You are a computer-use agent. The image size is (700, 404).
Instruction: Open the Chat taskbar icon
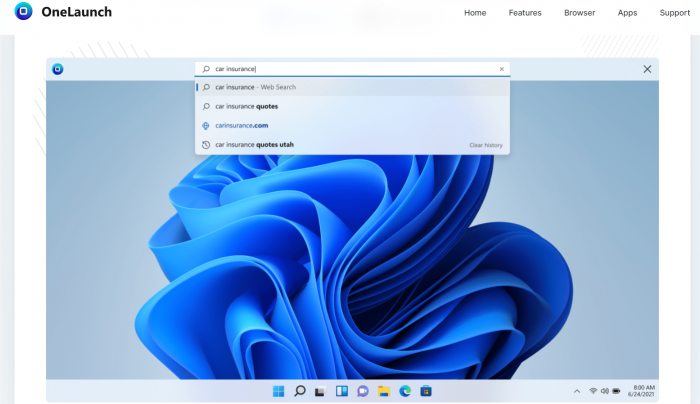pos(363,392)
